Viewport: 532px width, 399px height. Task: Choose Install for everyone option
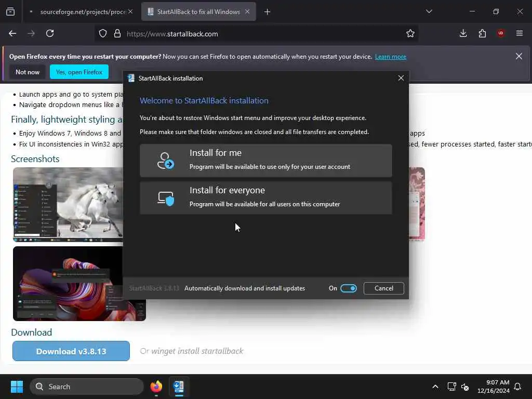[265, 198]
